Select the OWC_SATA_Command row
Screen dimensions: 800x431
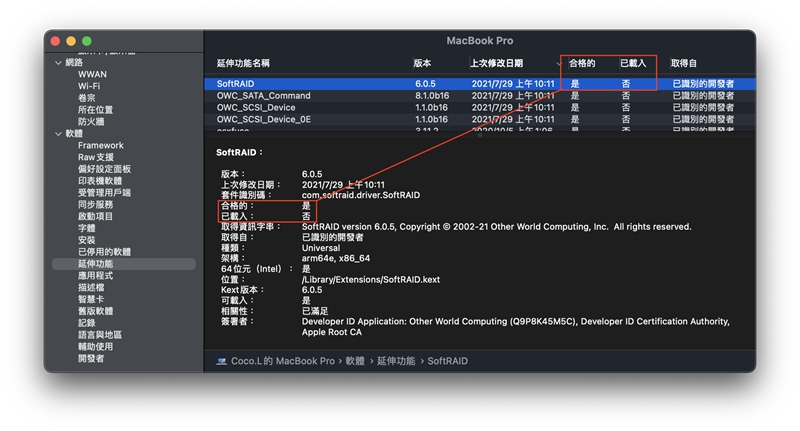(480, 96)
